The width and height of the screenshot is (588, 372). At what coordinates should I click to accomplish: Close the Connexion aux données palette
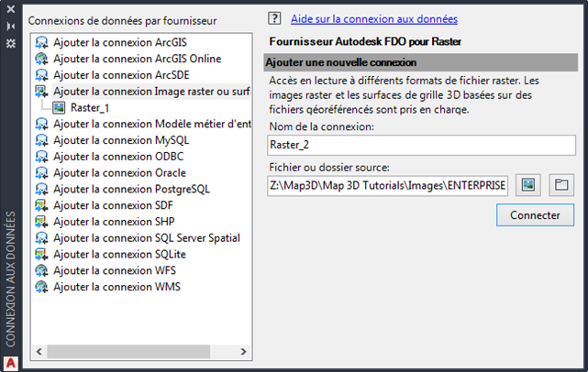point(11,10)
